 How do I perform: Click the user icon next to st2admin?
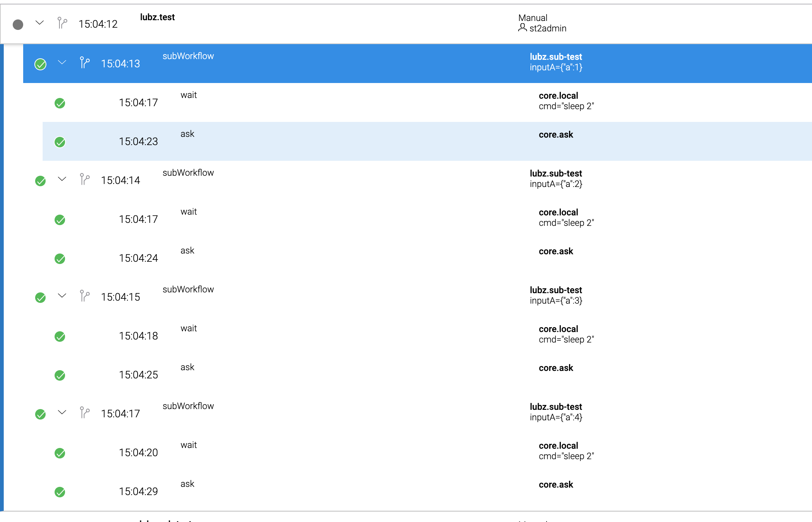tap(522, 28)
